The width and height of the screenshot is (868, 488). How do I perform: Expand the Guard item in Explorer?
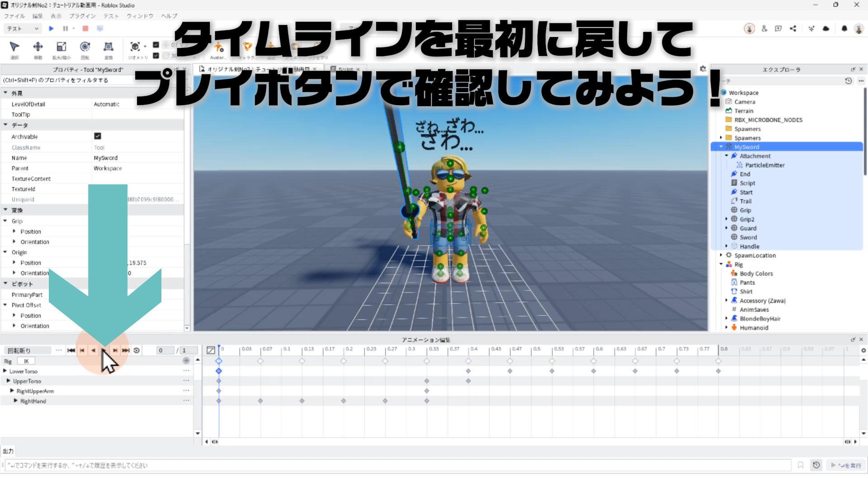726,228
